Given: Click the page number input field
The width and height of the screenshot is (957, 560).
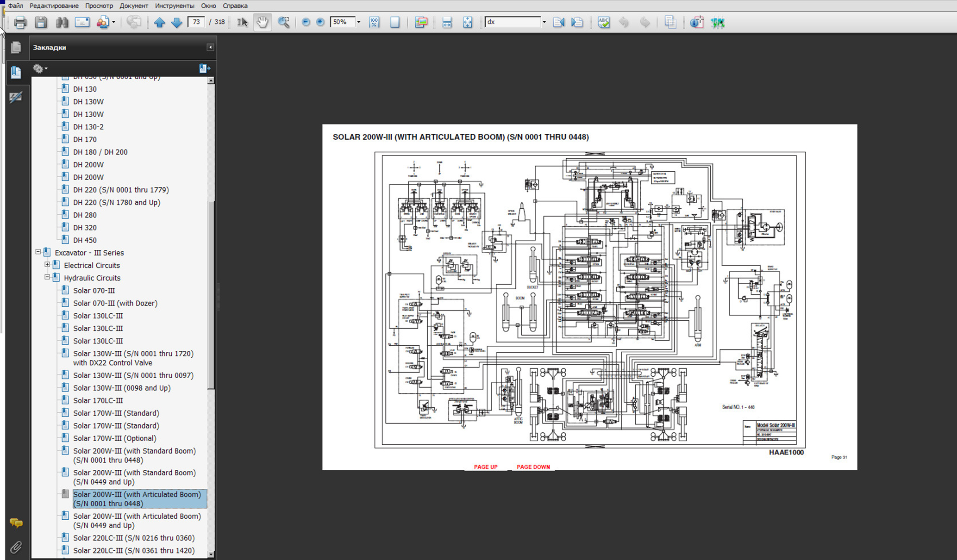Looking at the screenshot, I should (196, 22).
